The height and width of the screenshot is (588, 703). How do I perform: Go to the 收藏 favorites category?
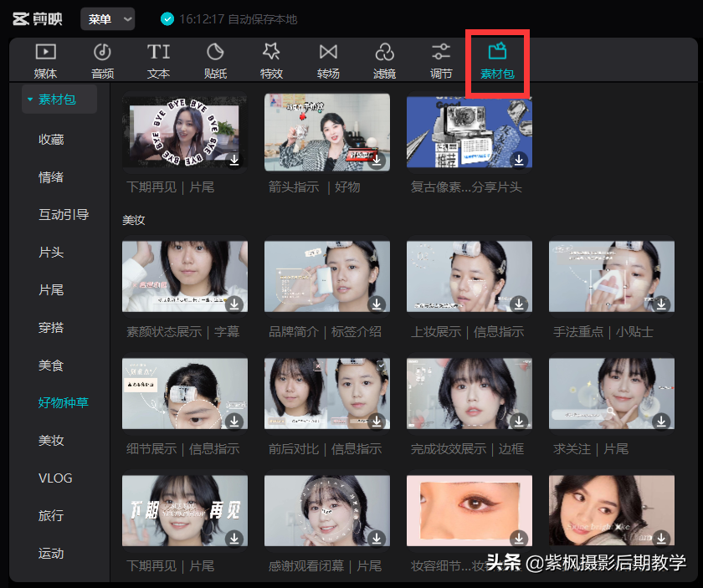click(x=51, y=139)
